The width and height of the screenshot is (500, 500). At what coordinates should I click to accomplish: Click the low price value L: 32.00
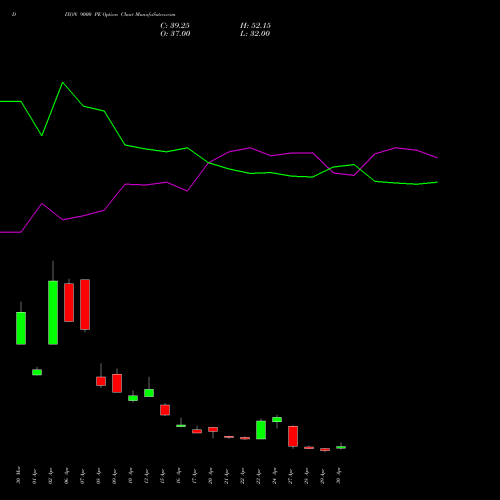pyautogui.click(x=255, y=34)
